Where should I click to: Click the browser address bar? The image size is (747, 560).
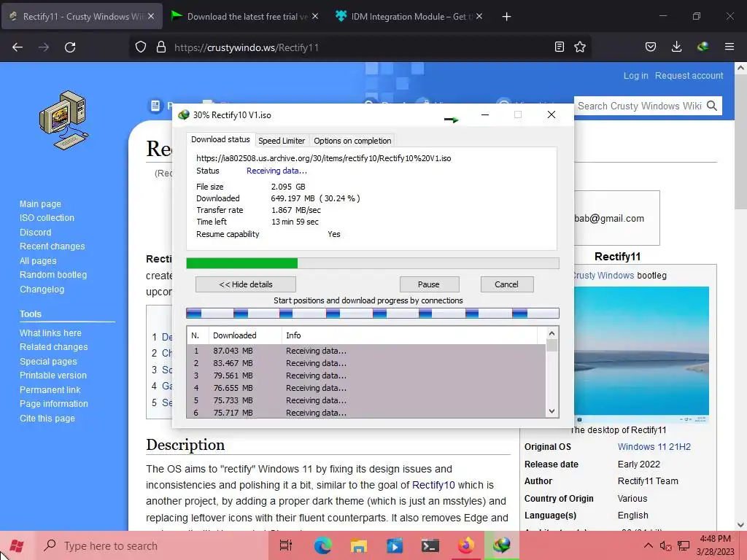(x=360, y=47)
